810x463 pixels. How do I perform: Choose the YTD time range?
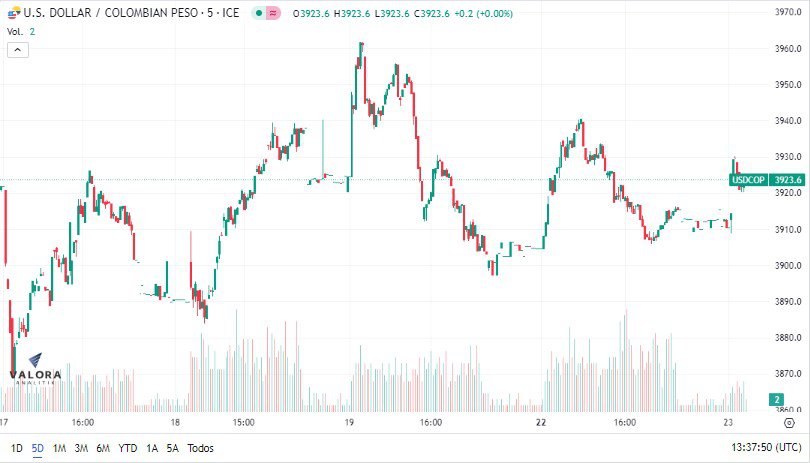(128, 448)
